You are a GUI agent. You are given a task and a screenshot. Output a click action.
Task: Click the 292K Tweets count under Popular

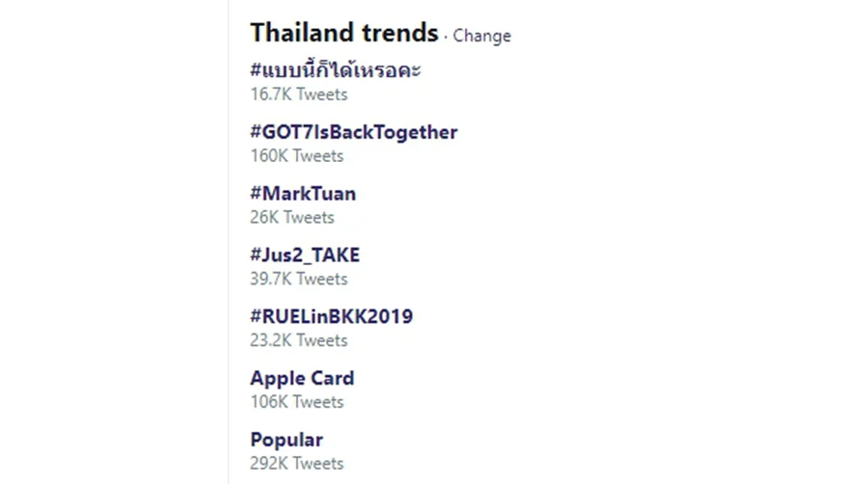tap(297, 463)
